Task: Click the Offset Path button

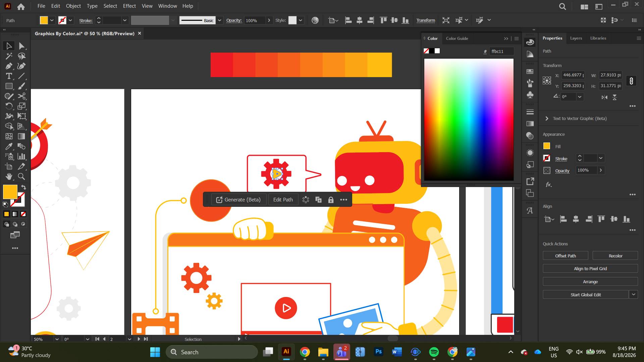Action: click(565, 256)
